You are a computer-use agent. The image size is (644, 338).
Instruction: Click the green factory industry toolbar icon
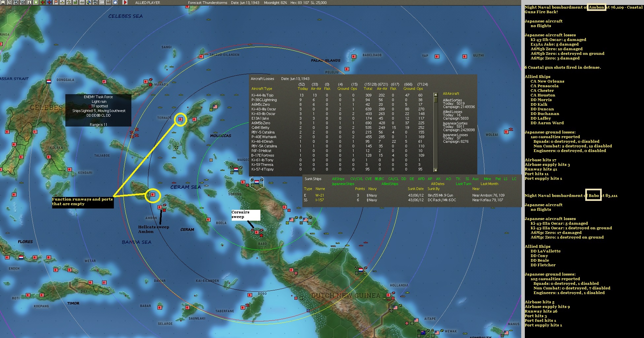tap(75, 2)
